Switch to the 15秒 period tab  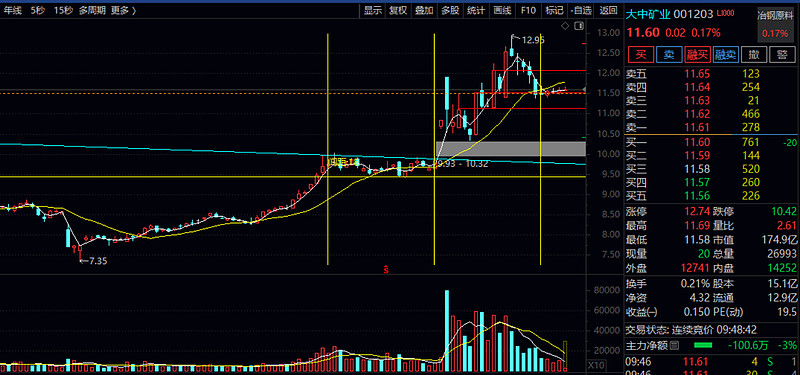63,10
